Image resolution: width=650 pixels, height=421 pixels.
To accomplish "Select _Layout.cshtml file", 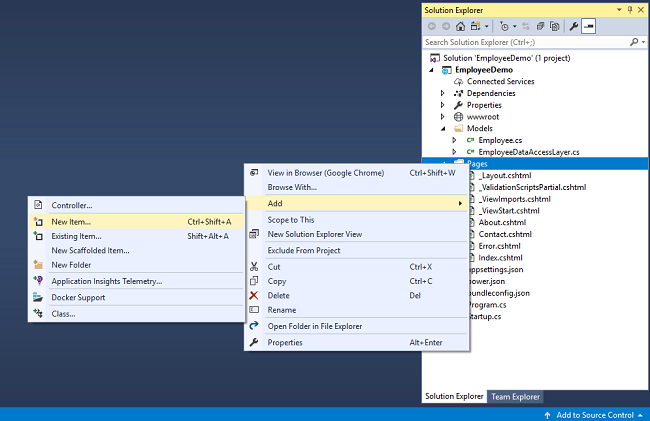I will 504,176.
